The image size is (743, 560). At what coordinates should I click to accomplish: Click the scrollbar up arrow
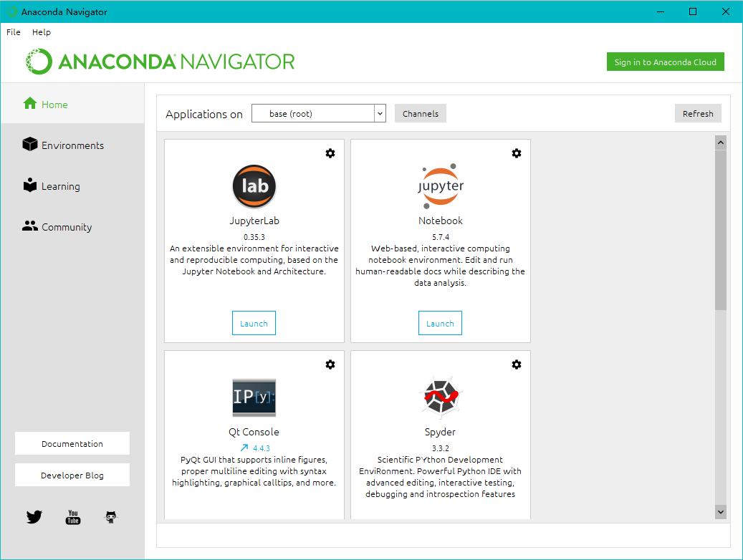(x=721, y=143)
